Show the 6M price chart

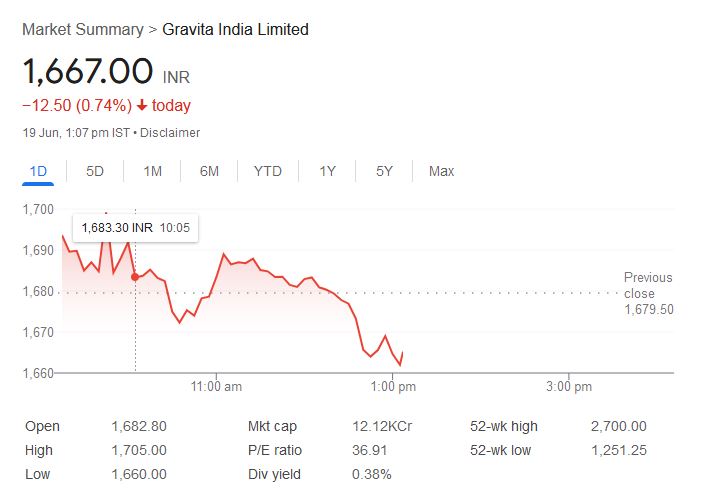(x=209, y=171)
